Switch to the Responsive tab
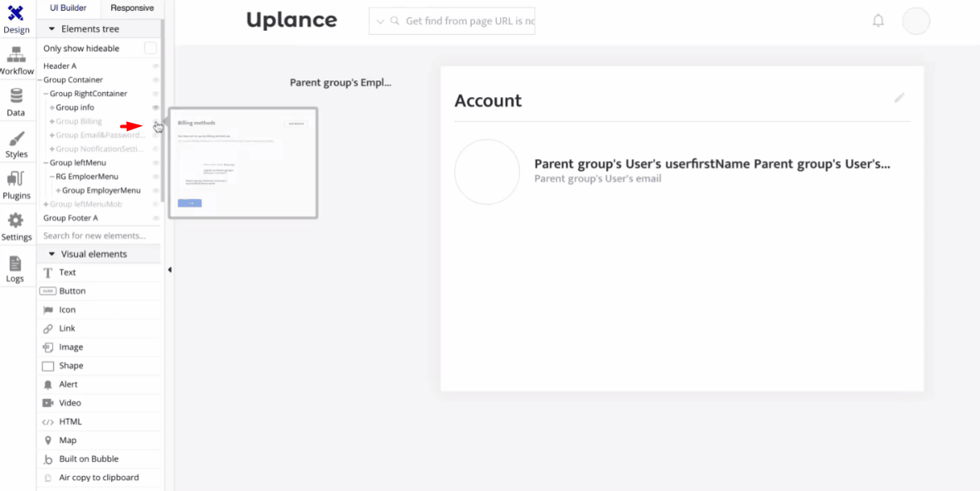Image resolution: width=980 pixels, height=491 pixels. point(132,7)
